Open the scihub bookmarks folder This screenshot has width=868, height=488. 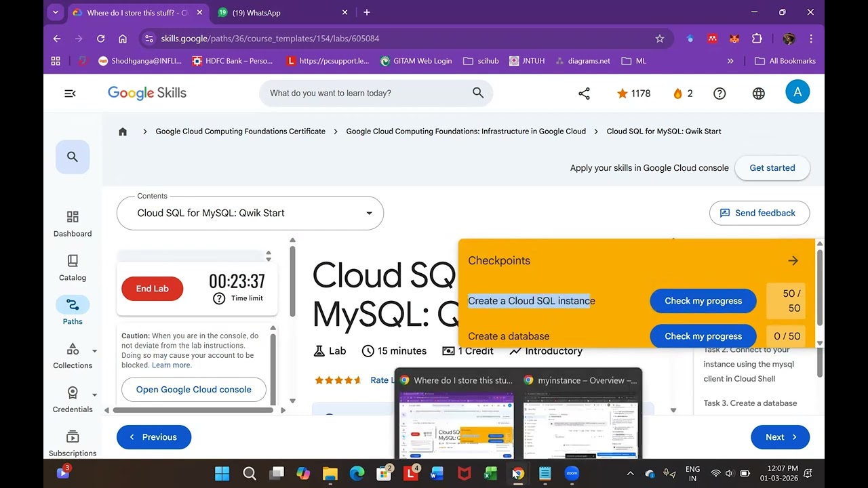(x=481, y=61)
